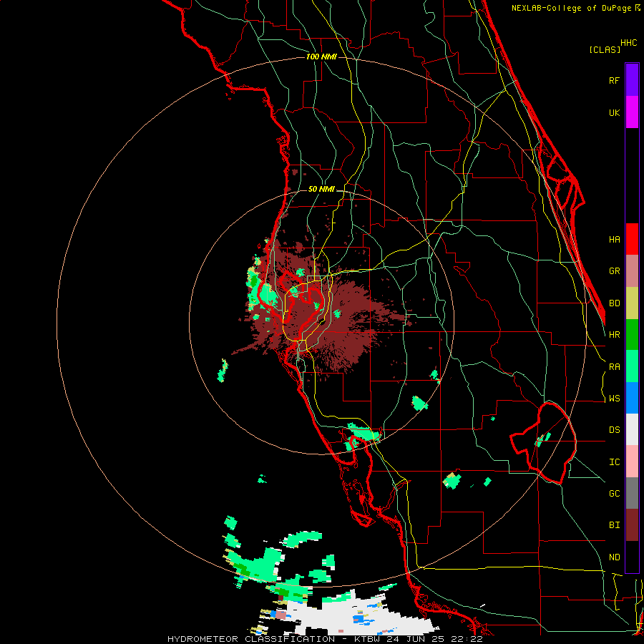Click the BI brown legend swatch
The image size is (644, 644).
point(632,525)
